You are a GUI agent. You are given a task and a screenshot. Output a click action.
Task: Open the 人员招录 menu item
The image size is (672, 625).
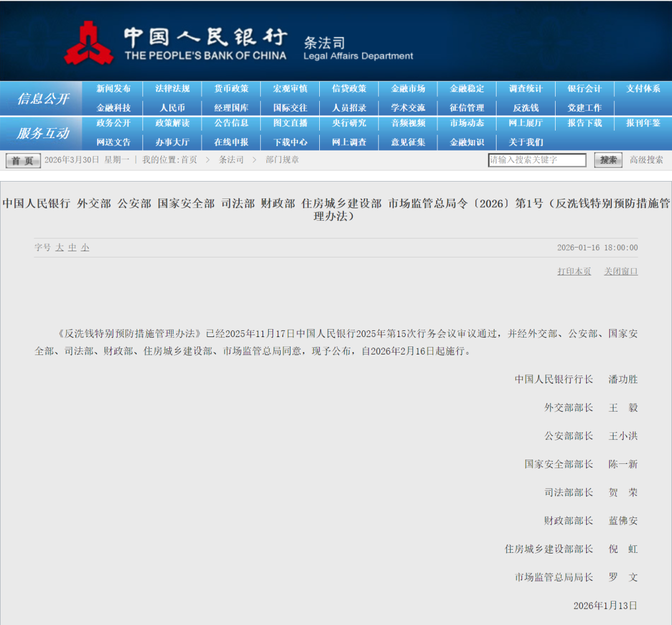tap(349, 108)
